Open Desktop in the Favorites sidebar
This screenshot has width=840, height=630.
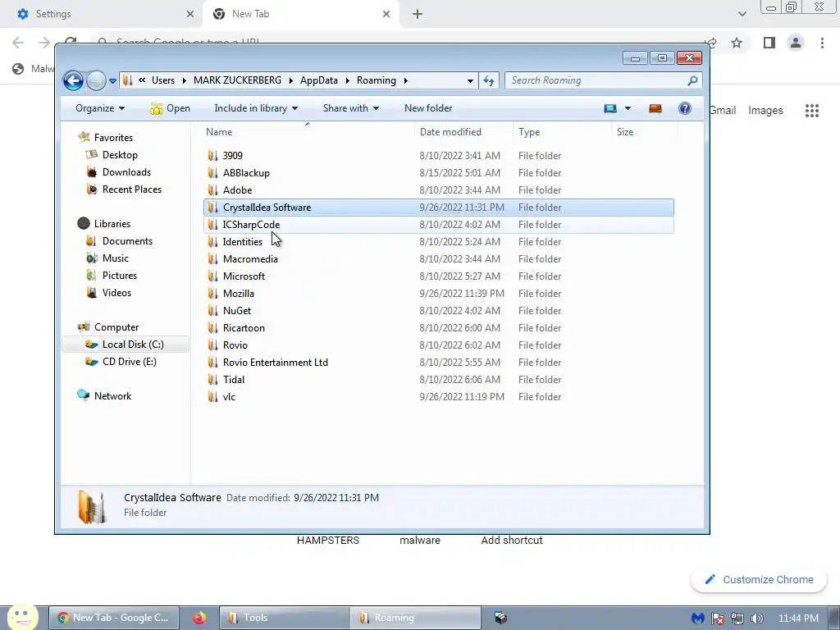120,155
